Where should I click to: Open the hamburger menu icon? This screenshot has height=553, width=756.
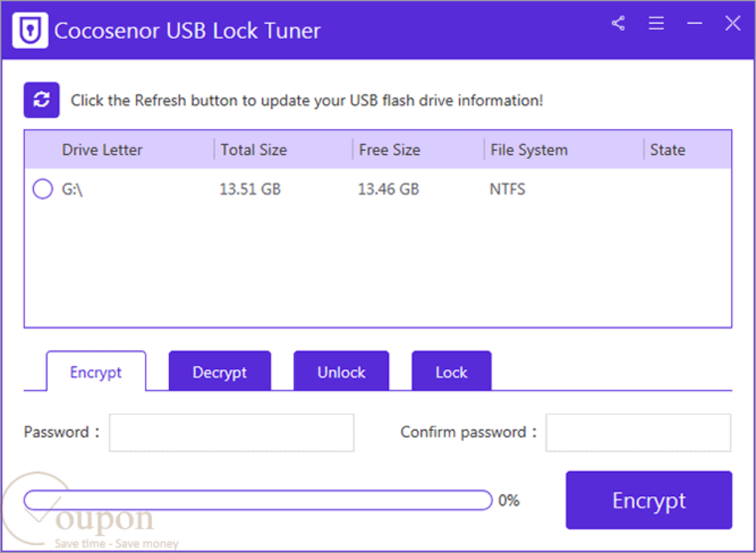(656, 23)
